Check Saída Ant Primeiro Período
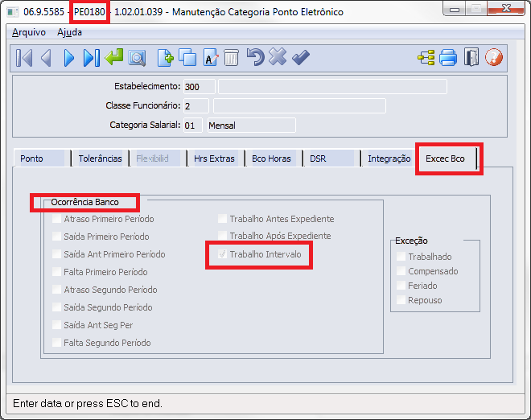Viewport: 531px width, 420px height. (56, 254)
